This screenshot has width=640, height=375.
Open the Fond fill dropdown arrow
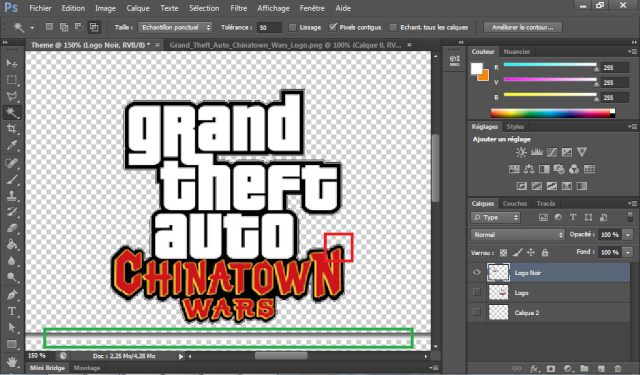[x=628, y=253]
